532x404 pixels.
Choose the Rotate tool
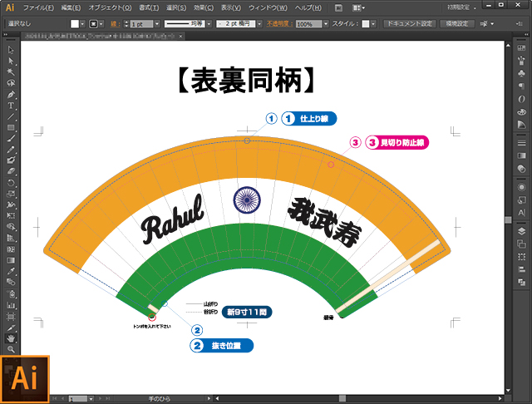point(11,183)
